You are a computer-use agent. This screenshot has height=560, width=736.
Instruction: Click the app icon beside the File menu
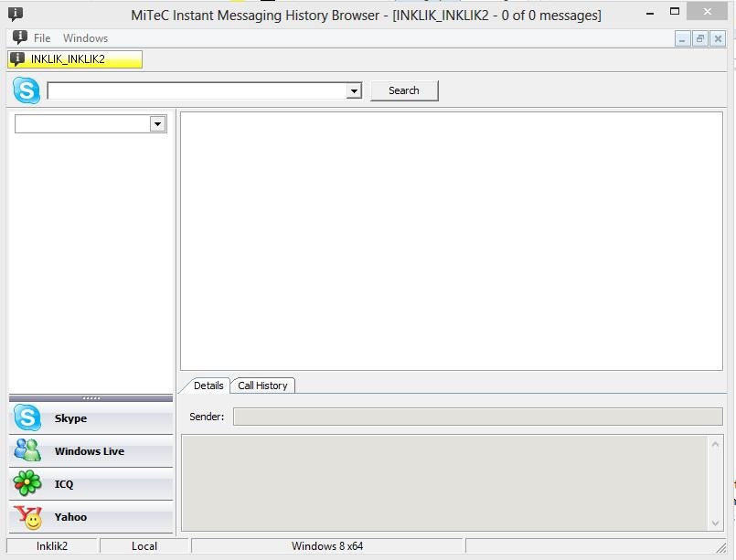pyautogui.click(x=20, y=37)
